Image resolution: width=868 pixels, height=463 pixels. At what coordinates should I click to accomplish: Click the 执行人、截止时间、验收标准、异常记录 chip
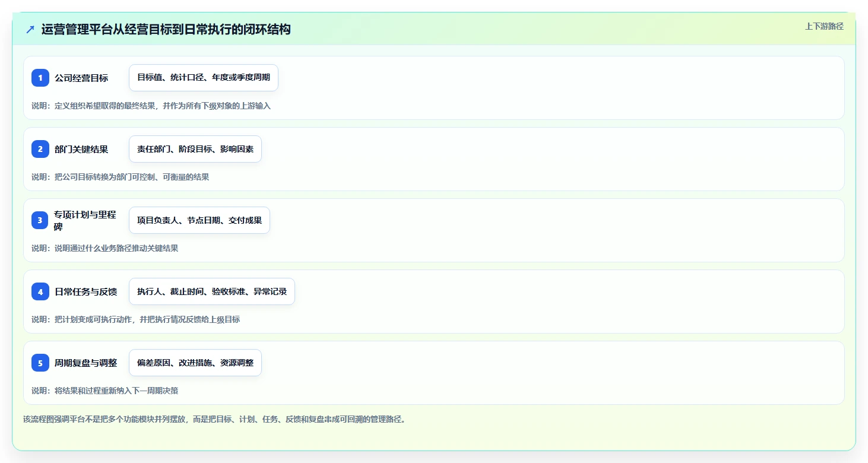[212, 291]
